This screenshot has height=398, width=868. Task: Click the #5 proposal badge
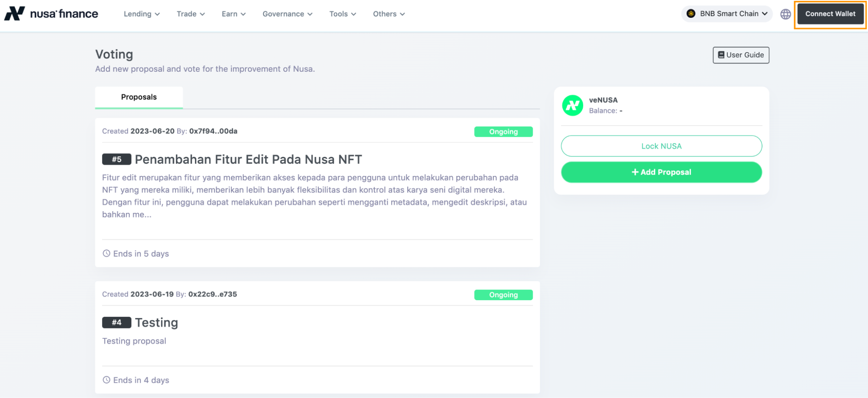point(116,159)
